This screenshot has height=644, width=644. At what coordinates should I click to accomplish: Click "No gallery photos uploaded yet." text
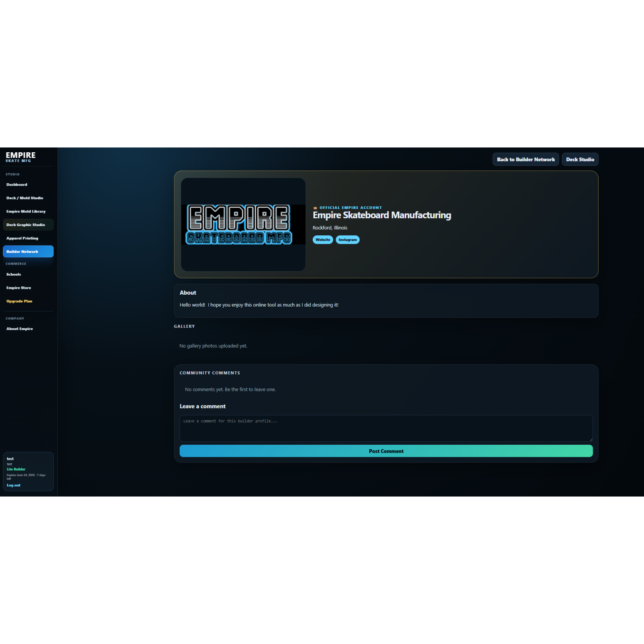213,346
